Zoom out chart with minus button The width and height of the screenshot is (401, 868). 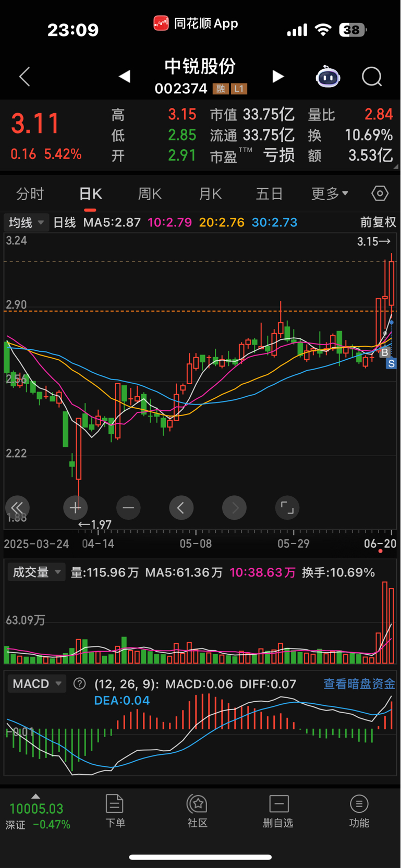128,508
